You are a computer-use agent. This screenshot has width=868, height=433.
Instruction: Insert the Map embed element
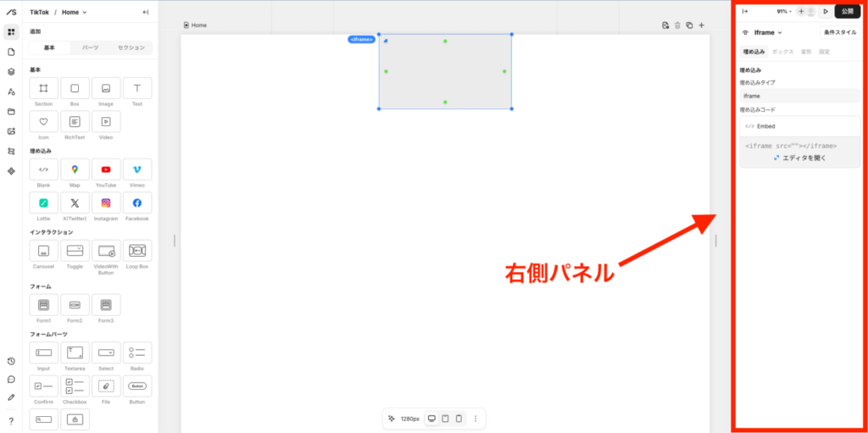(75, 169)
